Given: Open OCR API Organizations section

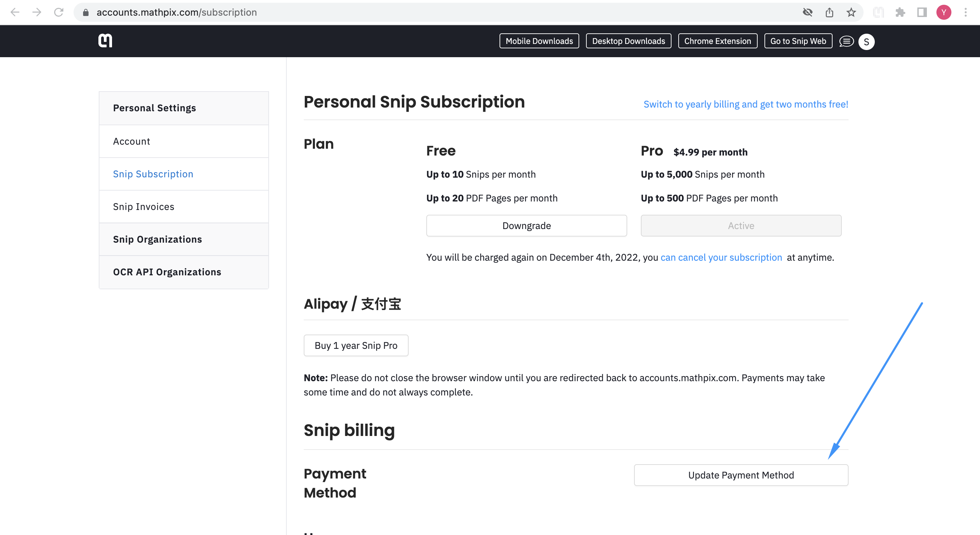Looking at the screenshot, I should pos(167,272).
